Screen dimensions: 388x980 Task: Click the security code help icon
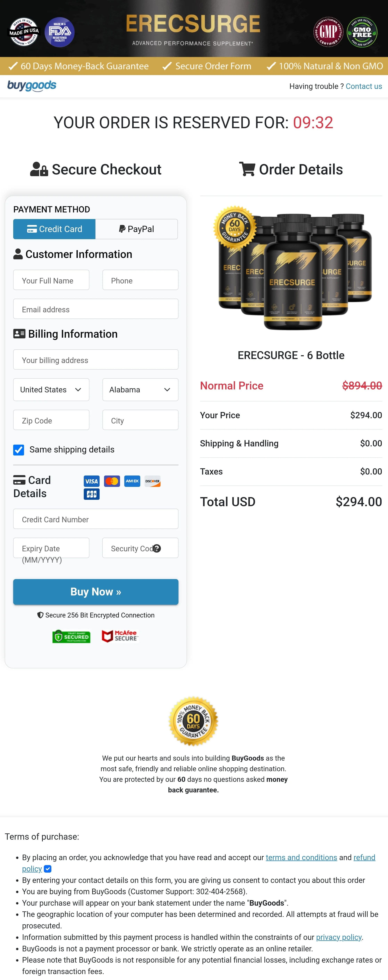pos(157,548)
